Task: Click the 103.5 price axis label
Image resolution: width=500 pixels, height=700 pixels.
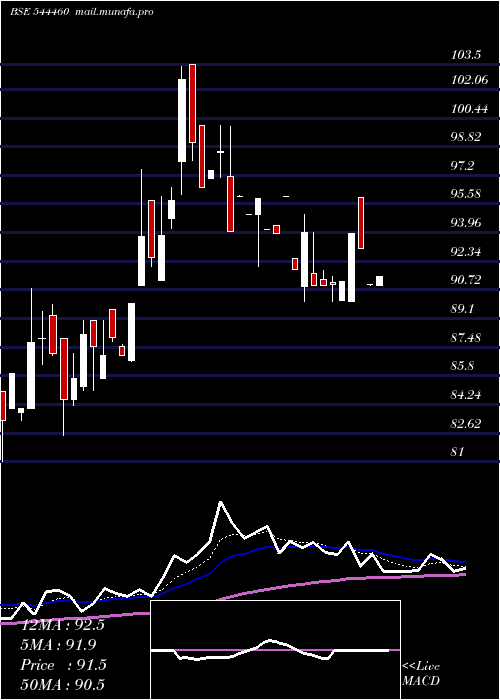Action: 466,55
